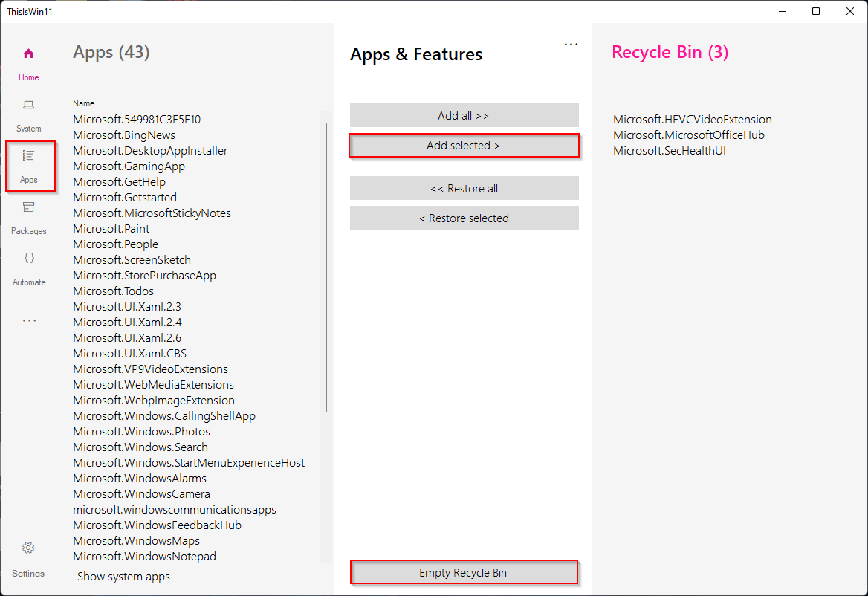Click the apps list vertical scrollbar
The width and height of the screenshot is (868, 596).
pyautogui.click(x=326, y=268)
